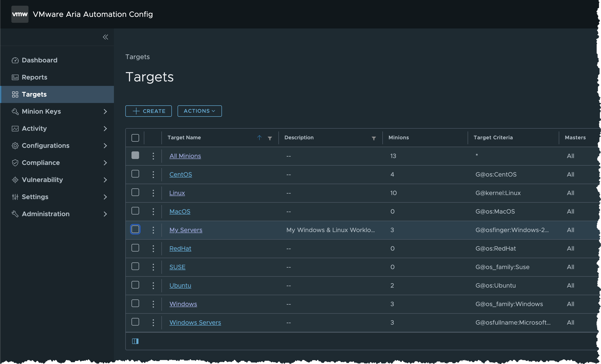Check the Windows row checkbox

pos(135,303)
